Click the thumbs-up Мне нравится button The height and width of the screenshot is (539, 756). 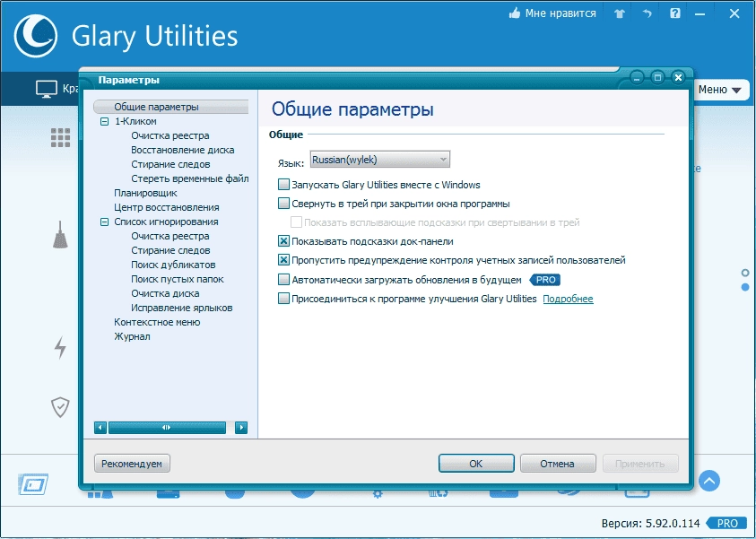552,13
